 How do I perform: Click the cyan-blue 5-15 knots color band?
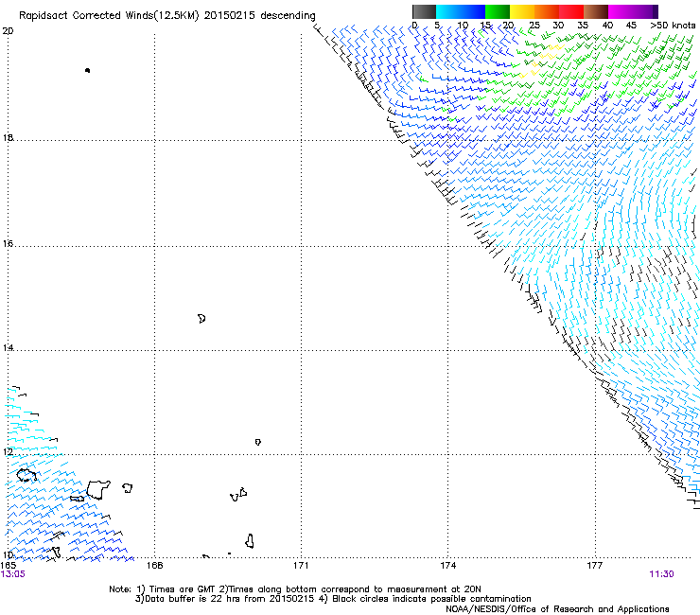(x=461, y=11)
